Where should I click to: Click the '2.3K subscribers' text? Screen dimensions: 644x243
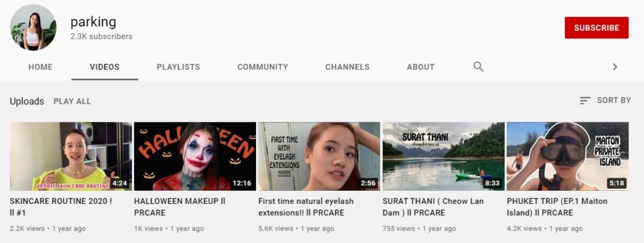(x=101, y=37)
